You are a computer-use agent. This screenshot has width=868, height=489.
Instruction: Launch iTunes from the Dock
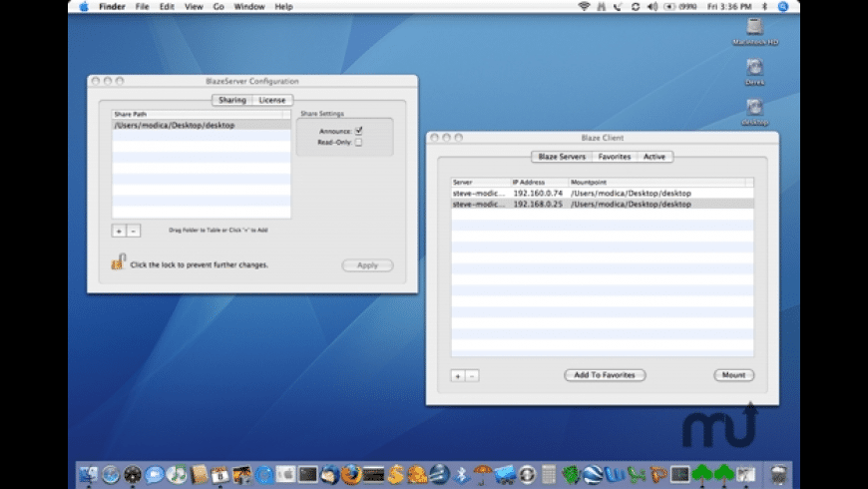tap(177, 475)
